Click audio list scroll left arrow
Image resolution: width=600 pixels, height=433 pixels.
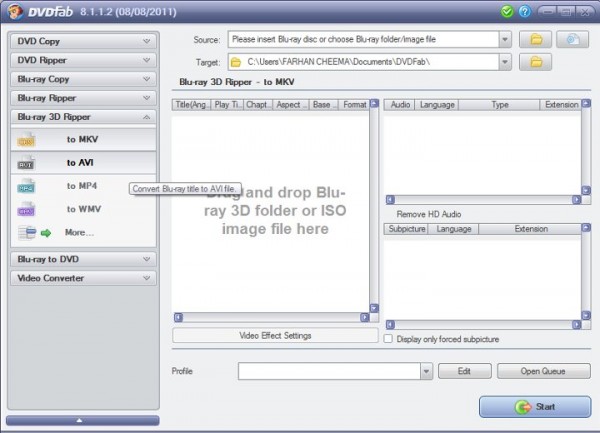coord(390,199)
